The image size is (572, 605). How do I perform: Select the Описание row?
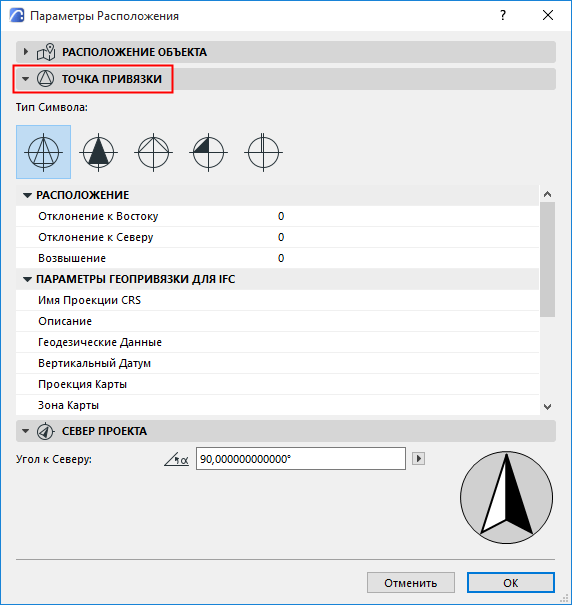(278, 321)
